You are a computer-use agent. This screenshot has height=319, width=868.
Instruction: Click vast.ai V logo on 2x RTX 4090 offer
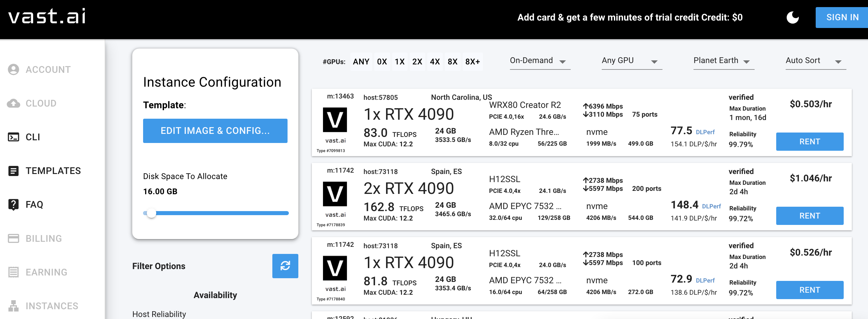pyautogui.click(x=335, y=194)
